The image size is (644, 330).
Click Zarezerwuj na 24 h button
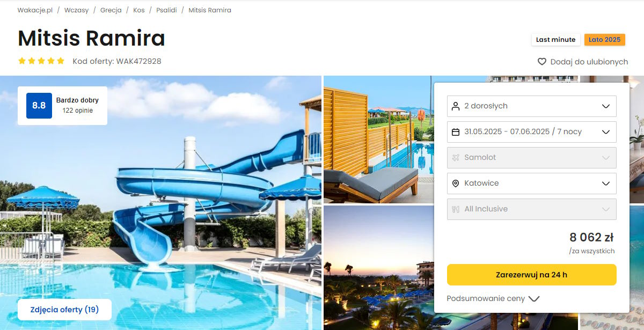click(532, 275)
